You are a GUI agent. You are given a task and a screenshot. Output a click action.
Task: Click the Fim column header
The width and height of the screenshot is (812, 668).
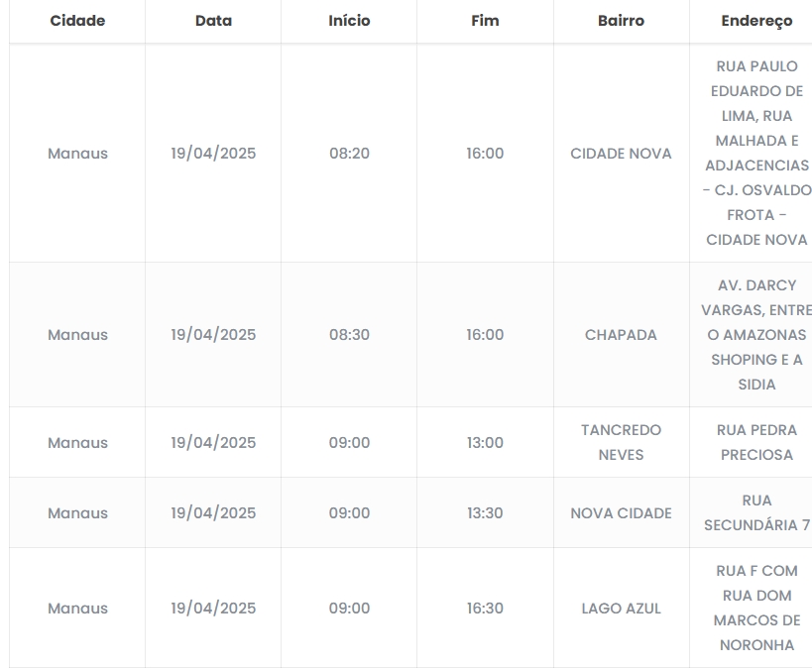point(485,21)
